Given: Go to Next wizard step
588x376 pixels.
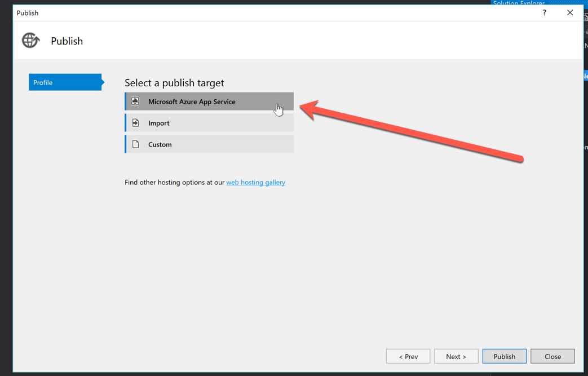Looking at the screenshot, I should coord(456,356).
